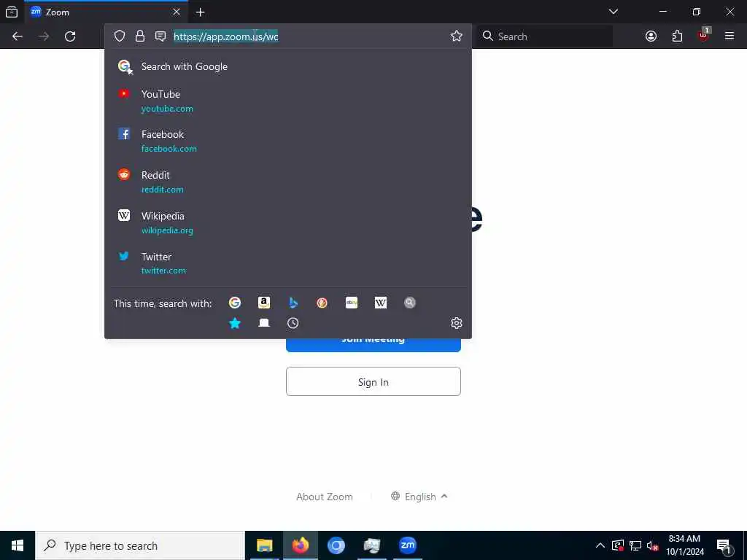Search this time with Bing
Viewport: 747px width, 560px height.
click(293, 303)
